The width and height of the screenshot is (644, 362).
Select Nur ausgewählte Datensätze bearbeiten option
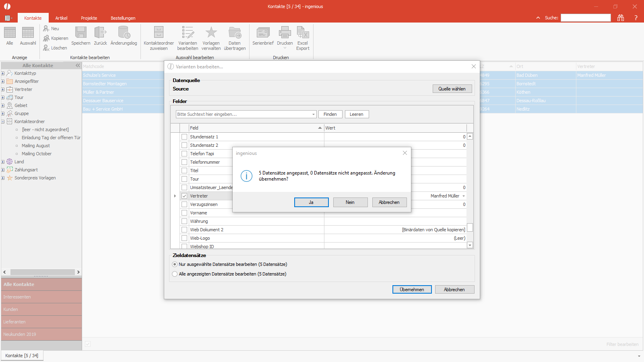click(x=175, y=264)
